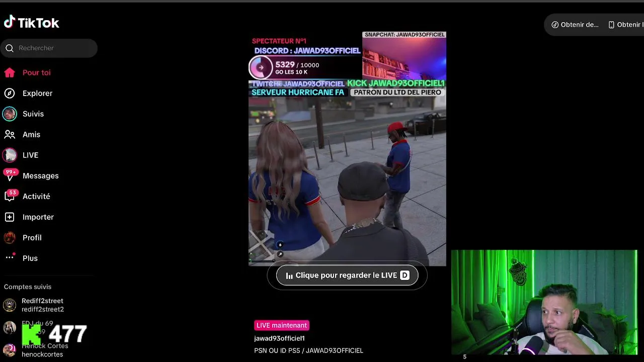The image size is (644, 362).
Task: Open the Pour toi feed
Action: (x=37, y=72)
